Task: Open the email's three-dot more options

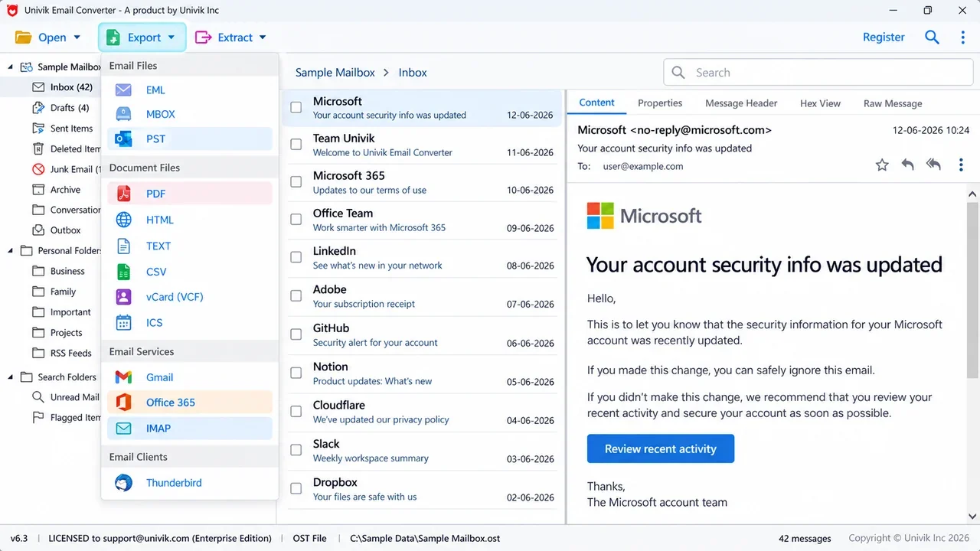Action: click(961, 165)
